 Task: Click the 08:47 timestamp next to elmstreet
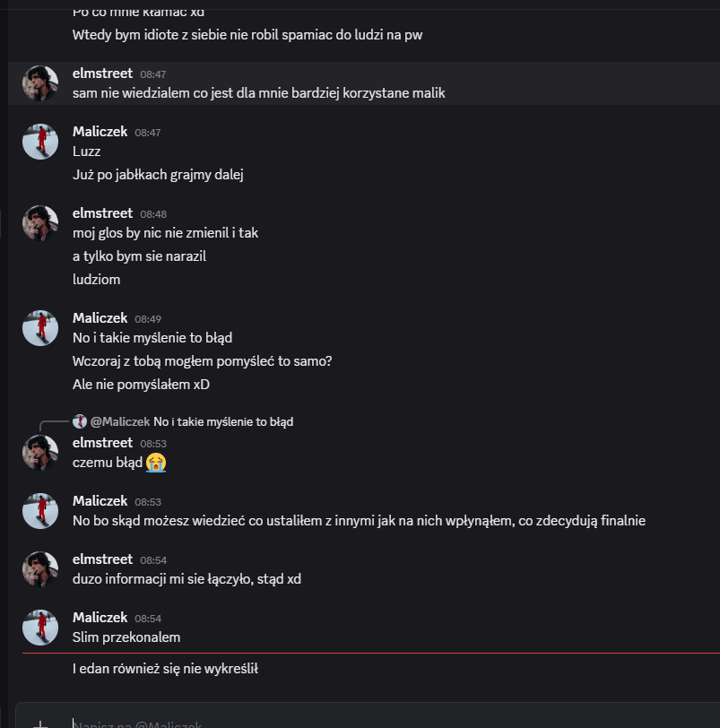pyautogui.click(x=152, y=74)
